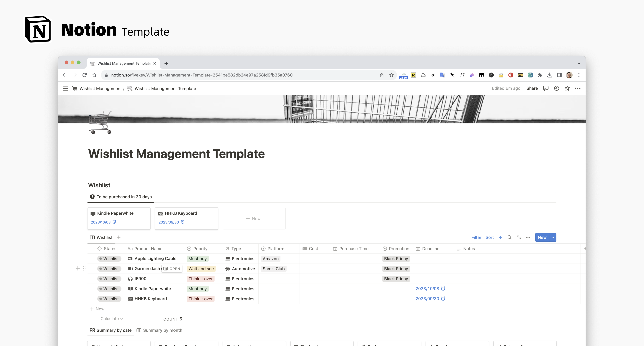The image size is (644, 346).
Task: Open page updates clock icon
Action: tap(556, 88)
